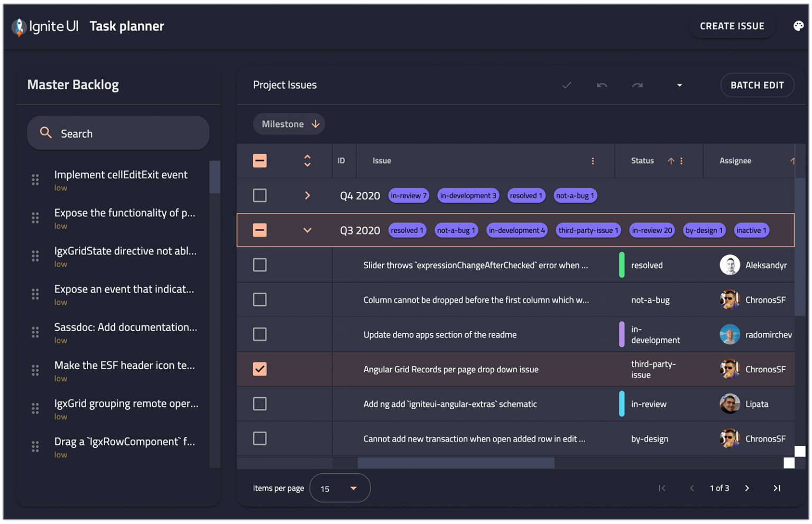Click the in-review 20 chip on Q3 2020
This screenshot has height=524, width=812.
click(x=652, y=230)
